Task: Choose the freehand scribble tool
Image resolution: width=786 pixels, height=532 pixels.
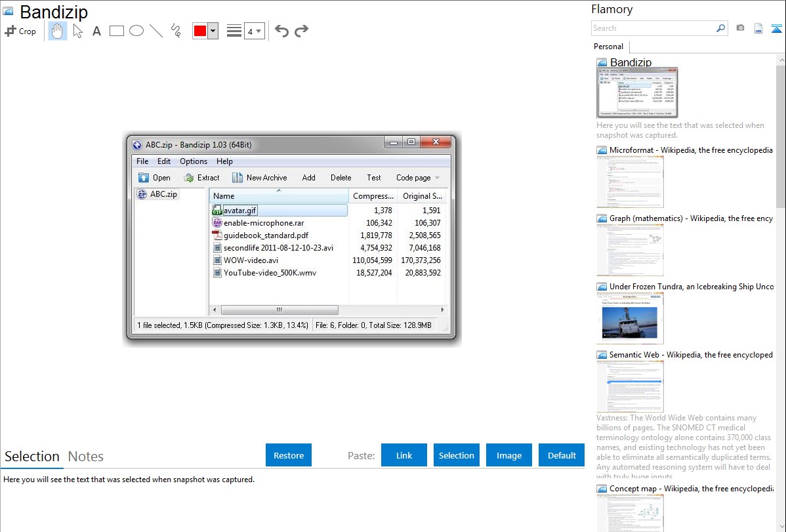Action: 176,31
